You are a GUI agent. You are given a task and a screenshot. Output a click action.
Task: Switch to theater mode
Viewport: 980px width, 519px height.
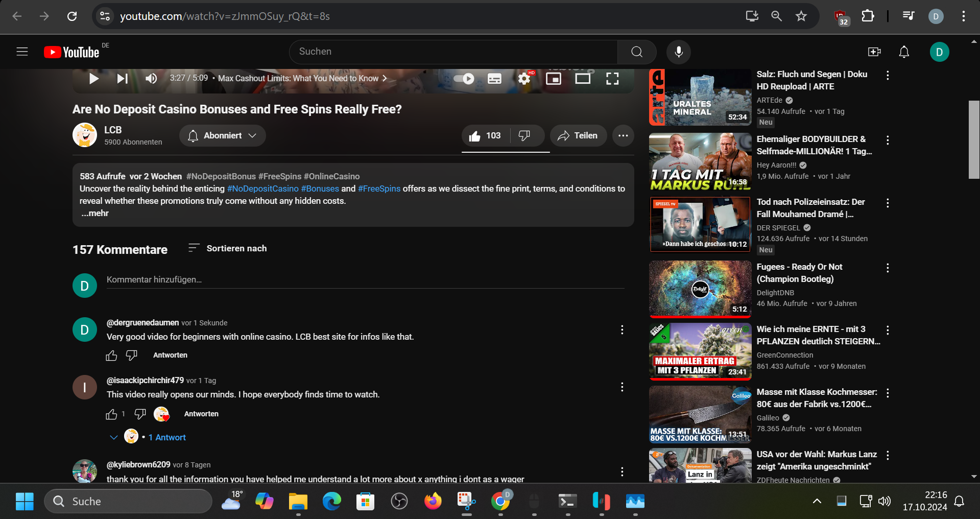tap(583, 79)
